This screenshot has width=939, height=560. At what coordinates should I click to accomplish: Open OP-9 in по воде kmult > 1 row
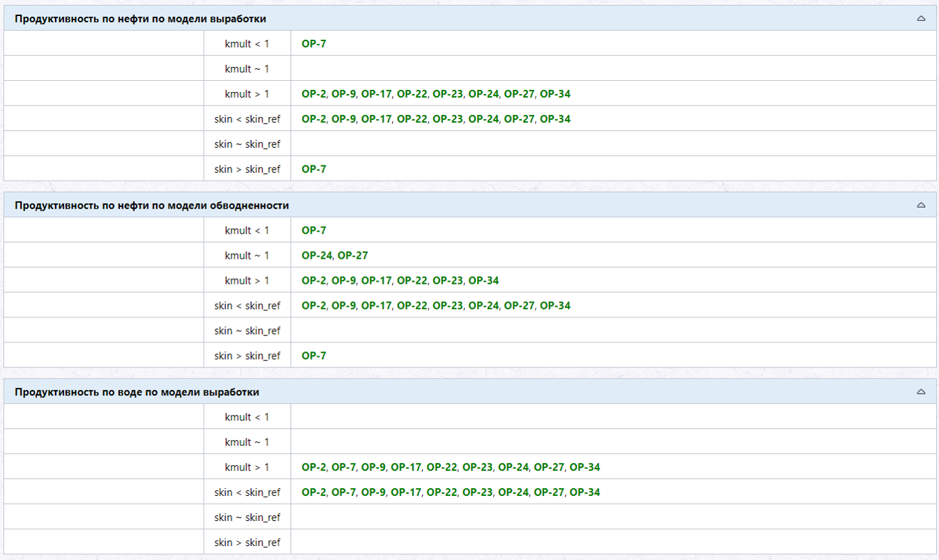tap(373, 467)
